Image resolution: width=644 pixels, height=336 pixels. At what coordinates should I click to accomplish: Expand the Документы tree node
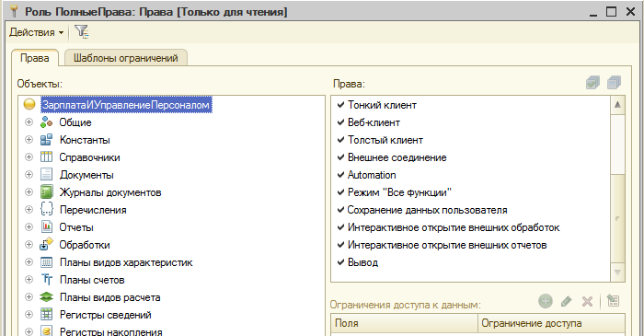(x=29, y=174)
